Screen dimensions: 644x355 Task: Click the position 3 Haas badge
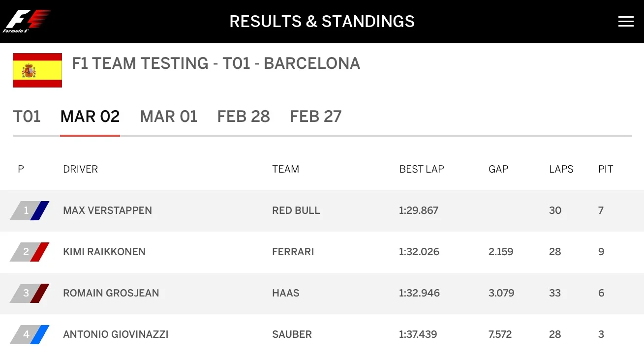tap(30, 293)
